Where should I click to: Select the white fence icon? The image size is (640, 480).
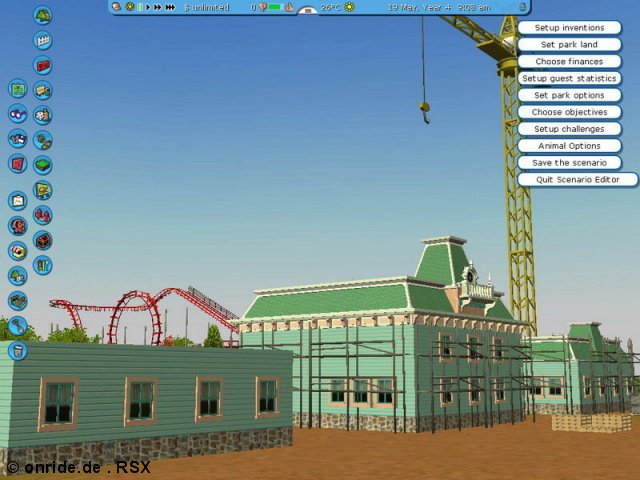click(42, 40)
